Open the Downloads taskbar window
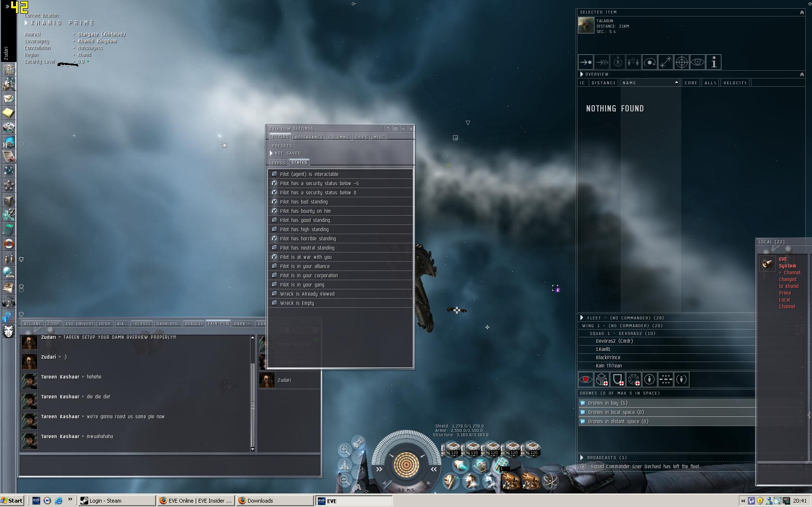The width and height of the screenshot is (812, 507). click(x=275, y=501)
